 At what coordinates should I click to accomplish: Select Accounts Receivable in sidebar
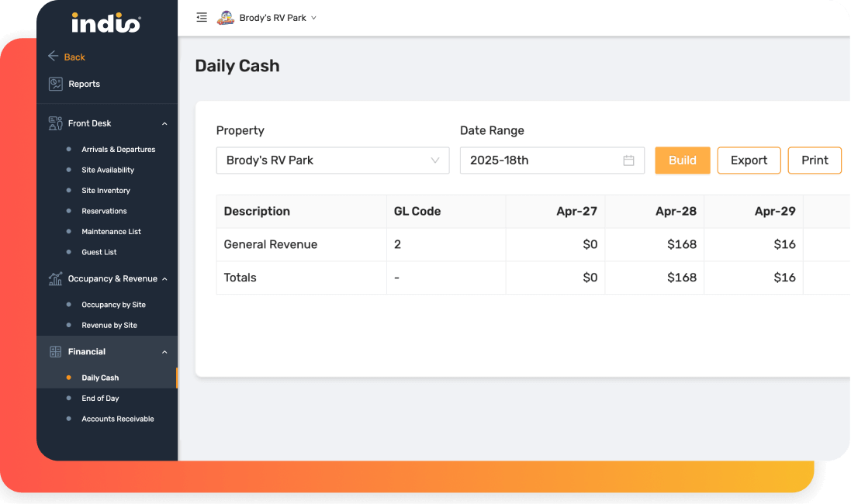(x=118, y=419)
